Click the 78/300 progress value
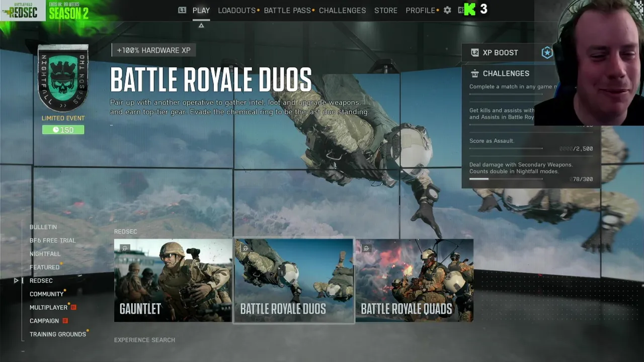Image resolution: width=644 pixels, height=362 pixels. tap(581, 179)
